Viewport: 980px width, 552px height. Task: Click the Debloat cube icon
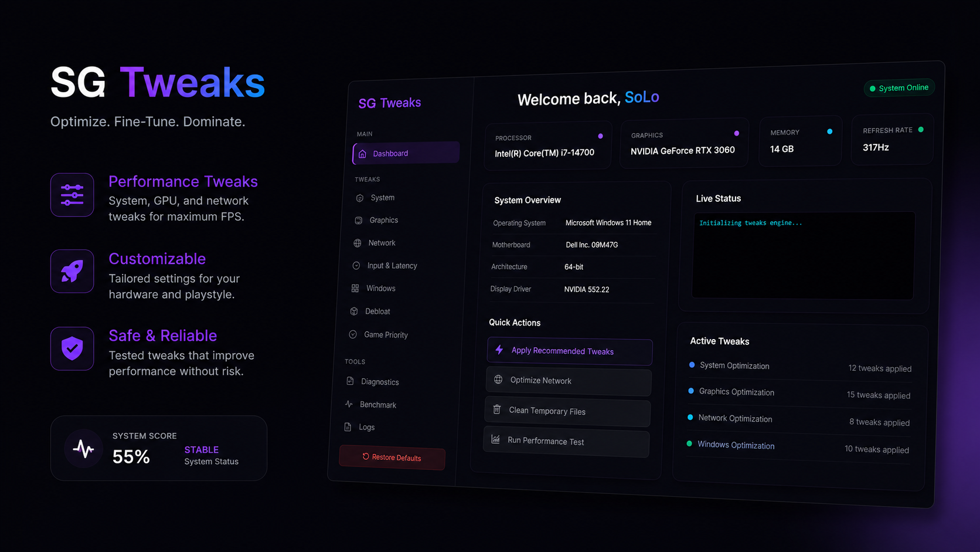coord(354,311)
